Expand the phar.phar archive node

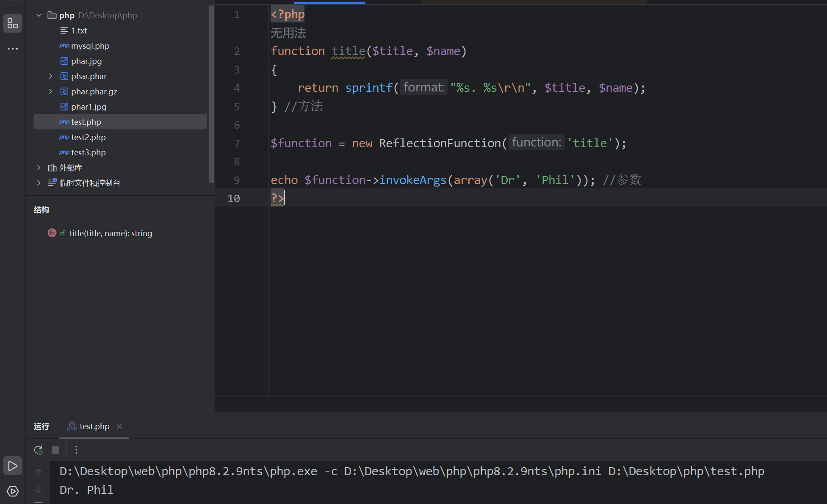tap(51, 77)
